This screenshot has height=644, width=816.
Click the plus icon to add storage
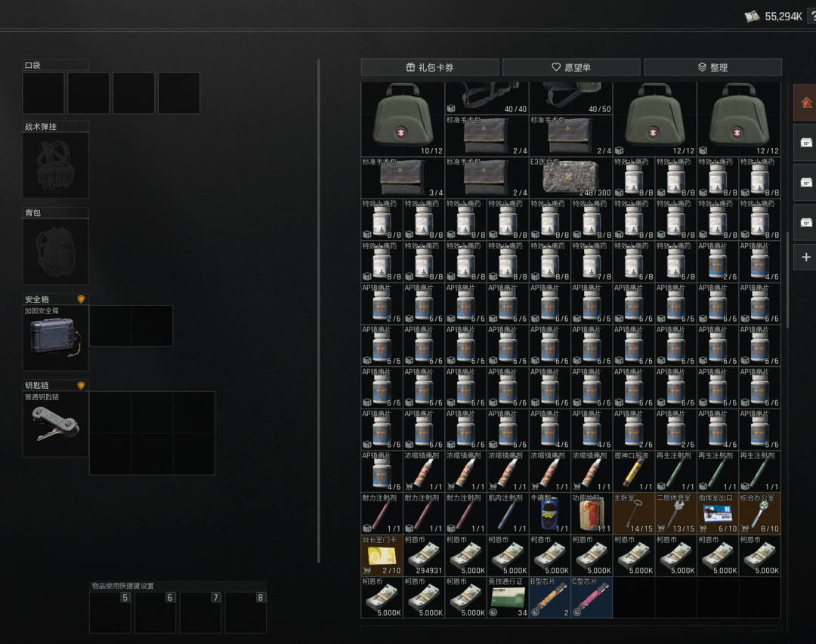coord(805,257)
